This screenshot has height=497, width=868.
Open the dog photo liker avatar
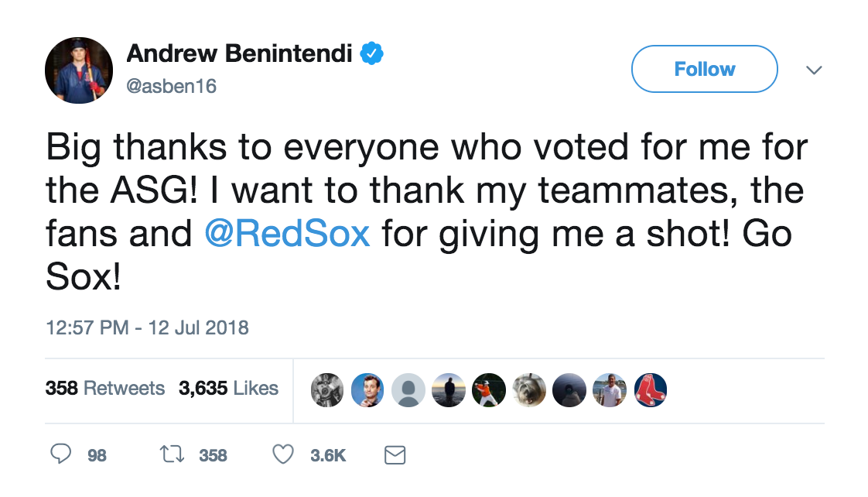(x=529, y=390)
